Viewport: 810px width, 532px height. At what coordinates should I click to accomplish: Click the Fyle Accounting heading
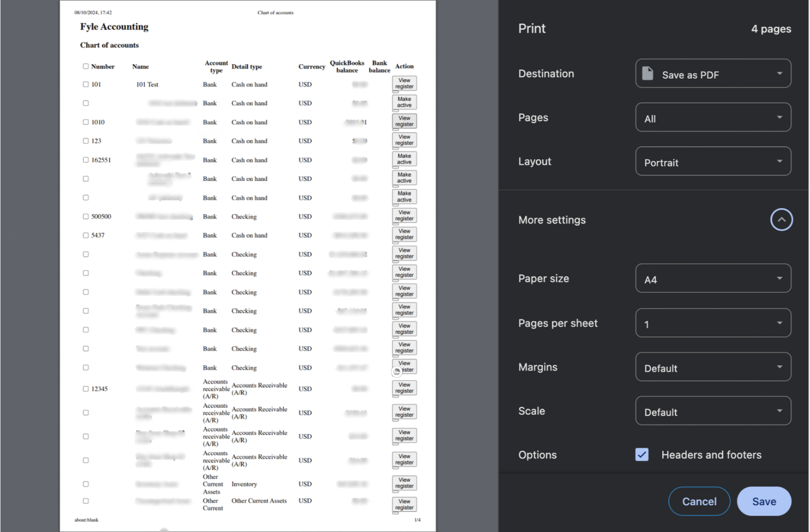point(114,27)
